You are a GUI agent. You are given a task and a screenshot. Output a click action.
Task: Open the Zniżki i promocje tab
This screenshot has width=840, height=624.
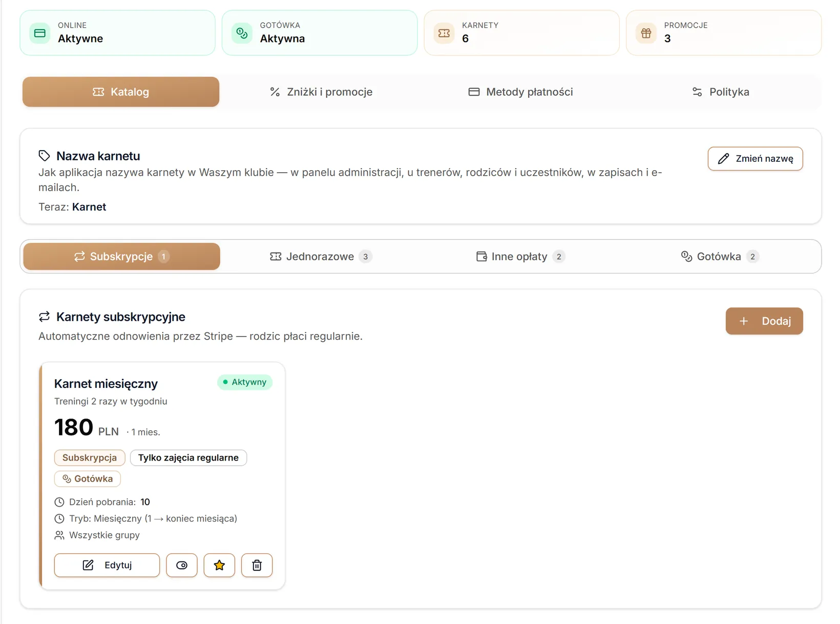pos(321,92)
